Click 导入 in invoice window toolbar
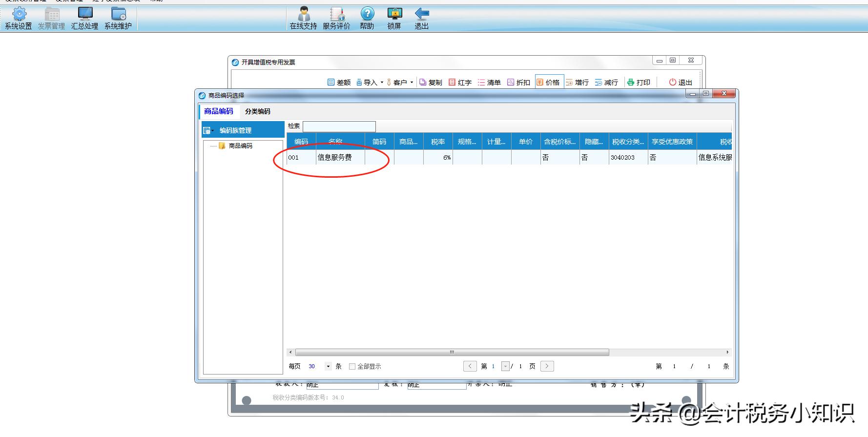 pos(367,83)
